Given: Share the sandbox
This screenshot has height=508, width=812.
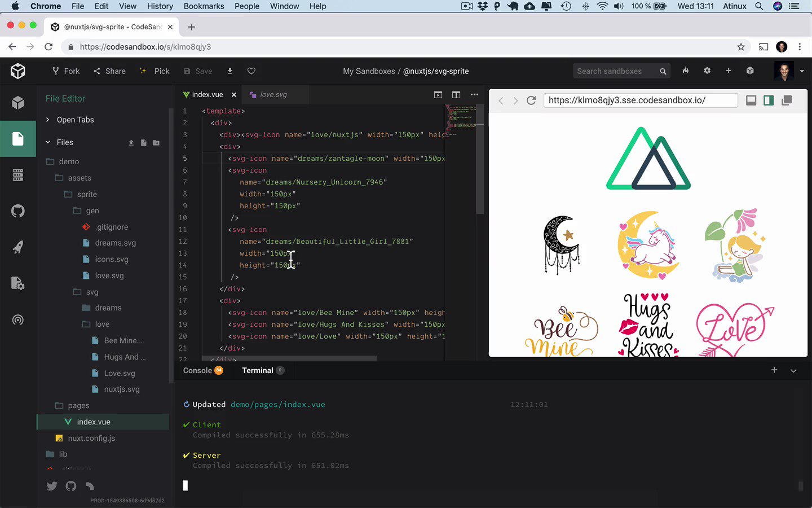Looking at the screenshot, I should tap(109, 71).
